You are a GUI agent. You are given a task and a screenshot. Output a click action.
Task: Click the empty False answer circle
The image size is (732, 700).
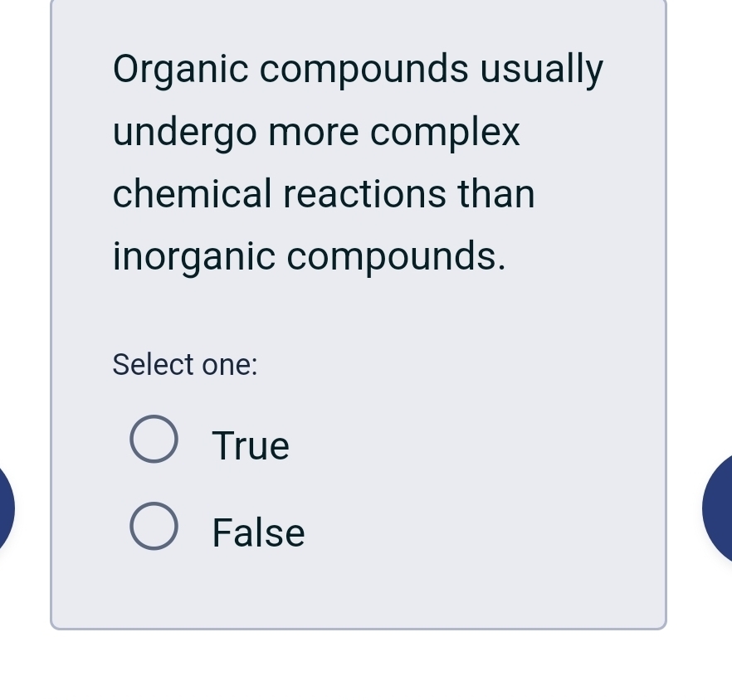pyautogui.click(x=154, y=526)
